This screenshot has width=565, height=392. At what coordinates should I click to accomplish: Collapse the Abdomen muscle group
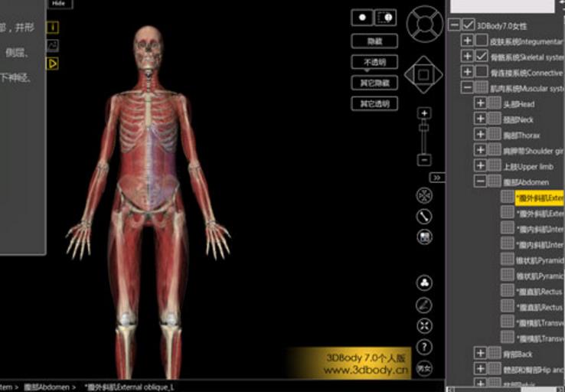[480, 181]
